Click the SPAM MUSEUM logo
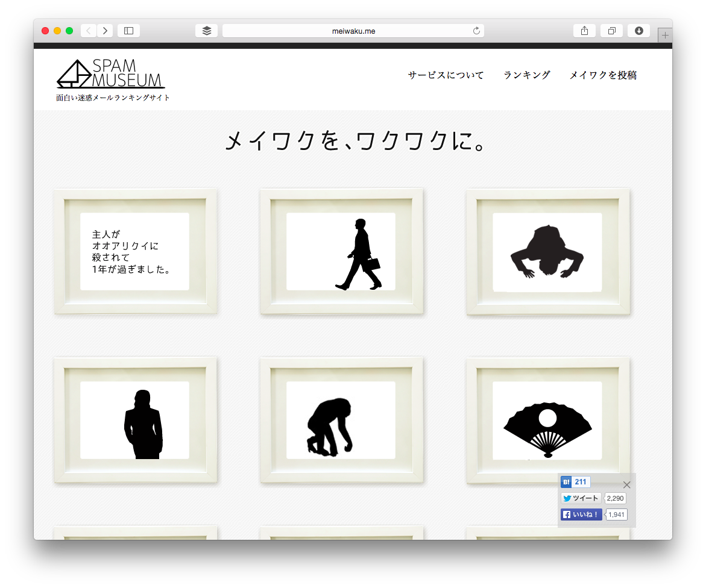The width and height of the screenshot is (706, 588). click(x=111, y=73)
